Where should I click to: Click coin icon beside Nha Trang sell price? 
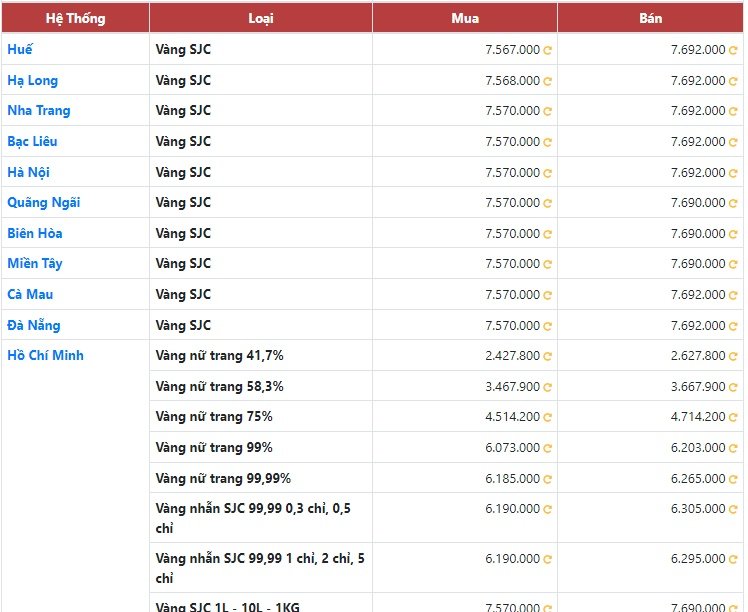pos(733,111)
